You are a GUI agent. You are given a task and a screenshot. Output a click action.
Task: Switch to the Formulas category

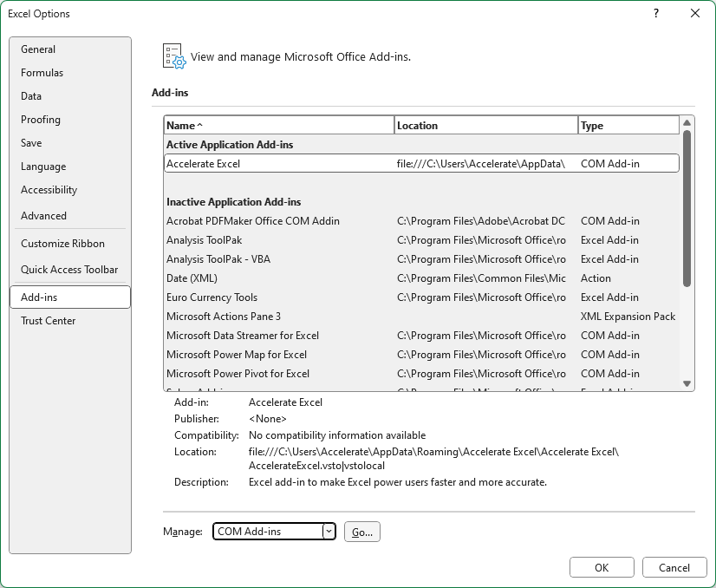(x=70, y=73)
